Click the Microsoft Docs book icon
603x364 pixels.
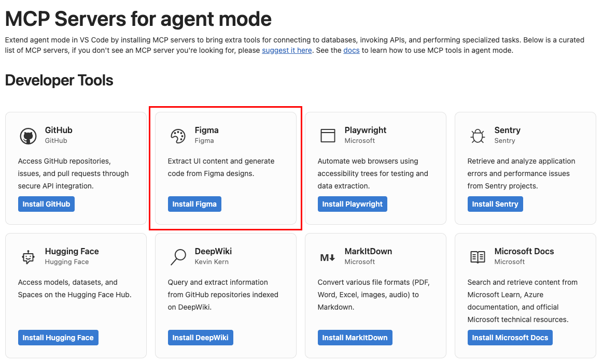[x=478, y=257]
